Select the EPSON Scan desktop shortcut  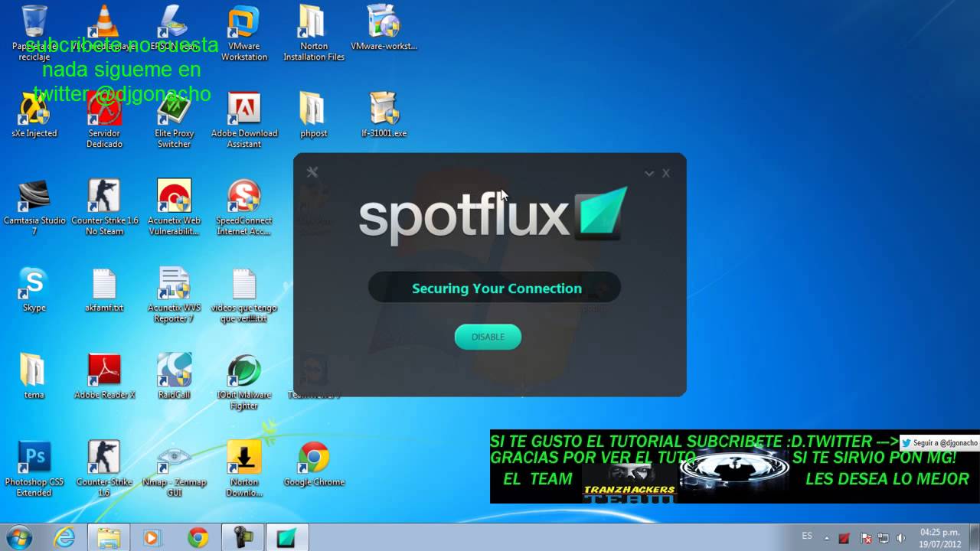point(175,28)
